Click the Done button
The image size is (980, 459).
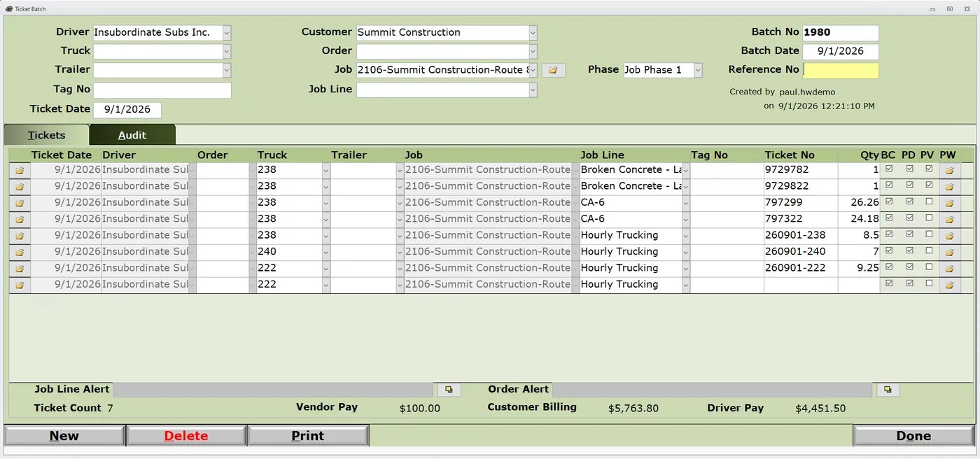coord(913,436)
